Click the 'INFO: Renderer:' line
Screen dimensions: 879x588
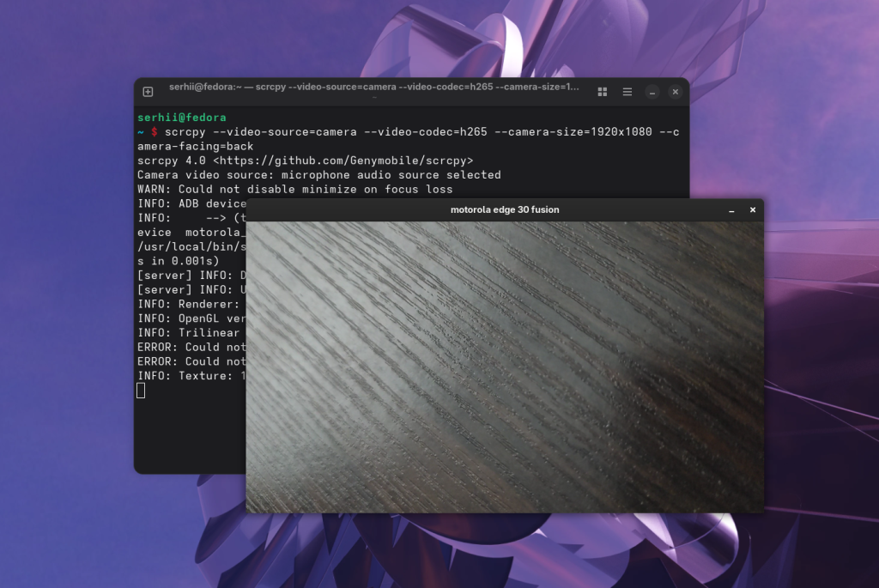point(188,305)
